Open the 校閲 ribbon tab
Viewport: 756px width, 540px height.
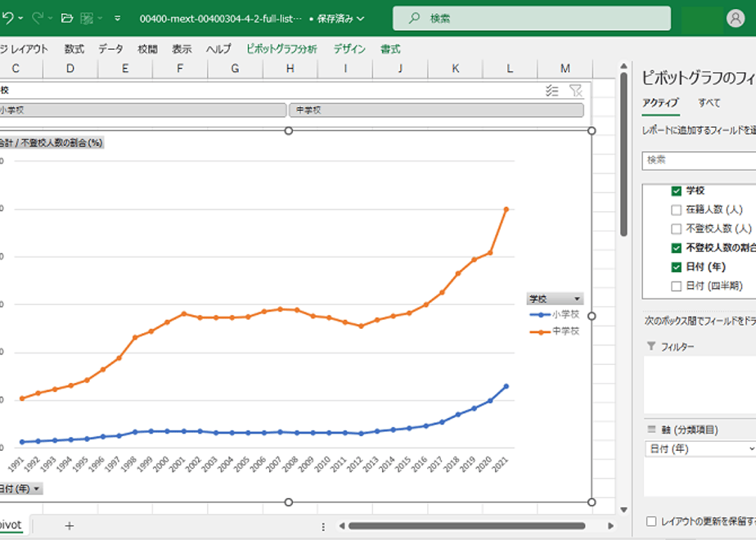click(x=147, y=49)
